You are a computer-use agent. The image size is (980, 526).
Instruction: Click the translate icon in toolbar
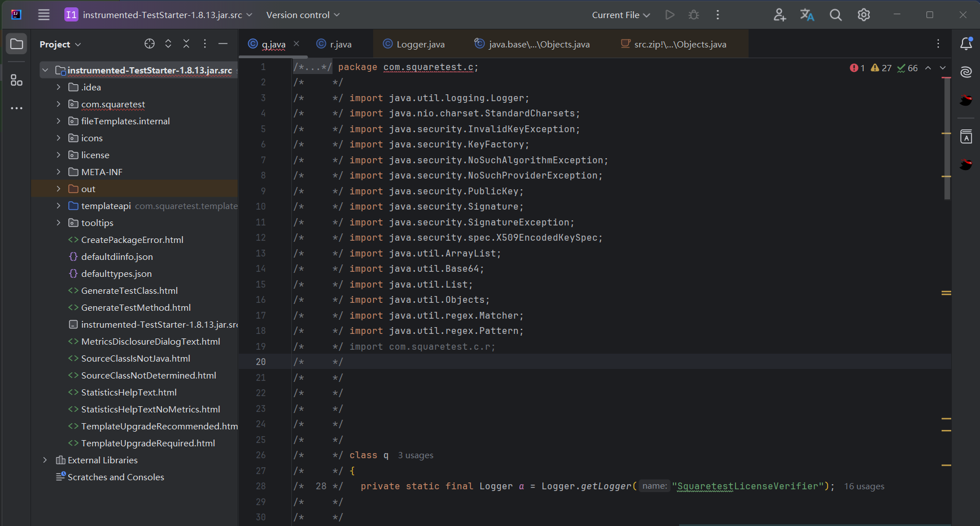[807, 15]
